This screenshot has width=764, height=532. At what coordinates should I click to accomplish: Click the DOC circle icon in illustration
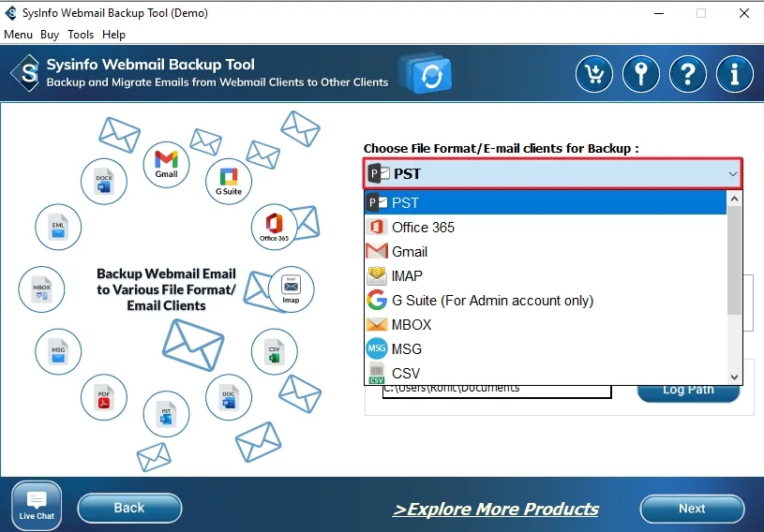pyautogui.click(x=229, y=397)
